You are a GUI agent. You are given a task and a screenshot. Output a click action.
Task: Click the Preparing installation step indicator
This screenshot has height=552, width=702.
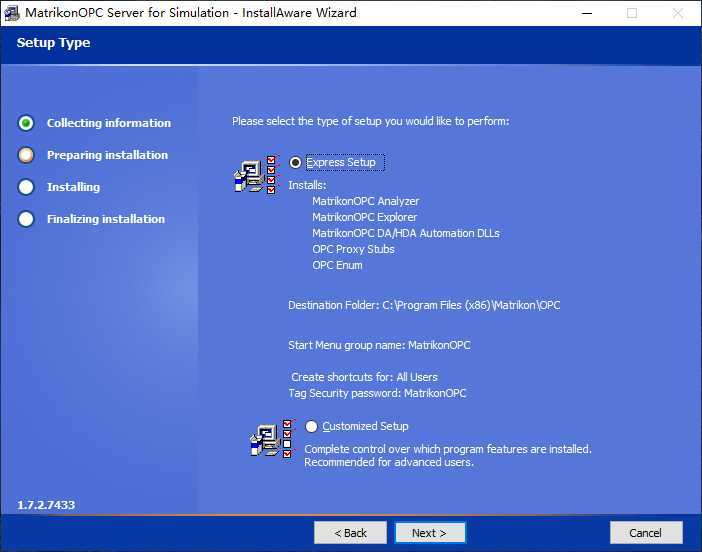[x=26, y=155]
